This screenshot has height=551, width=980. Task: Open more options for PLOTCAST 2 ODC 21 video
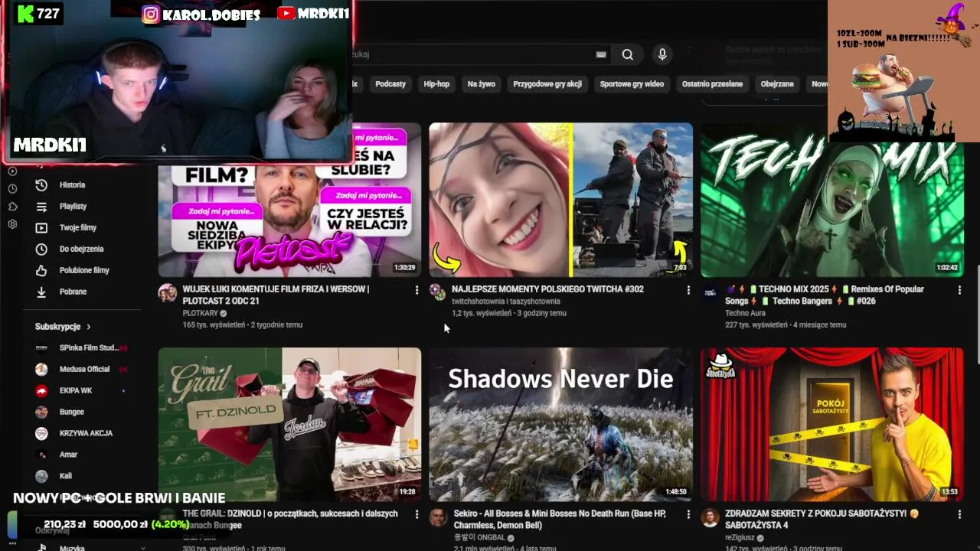click(x=416, y=290)
